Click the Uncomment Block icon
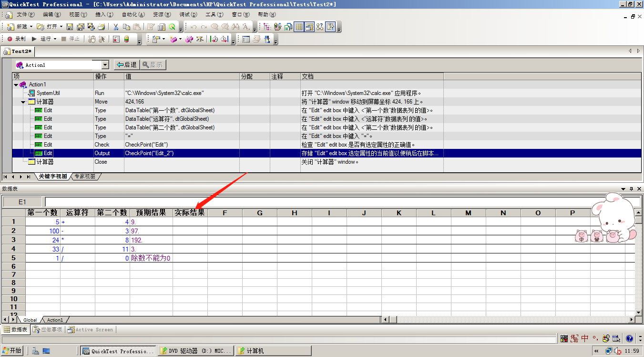This screenshot has height=357, width=644. (x=225, y=27)
